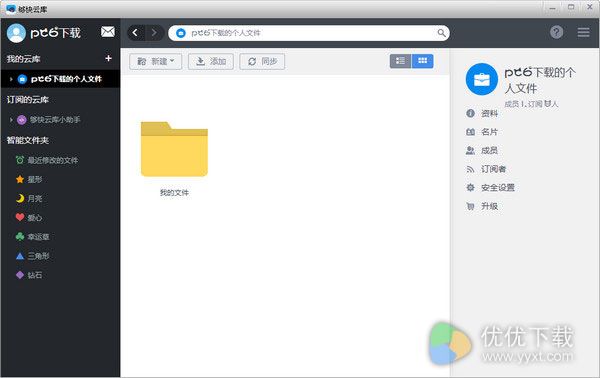Viewport: 600px width, 378px height.
Task: Open the 新建 dropdown
Action: point(155,61)
